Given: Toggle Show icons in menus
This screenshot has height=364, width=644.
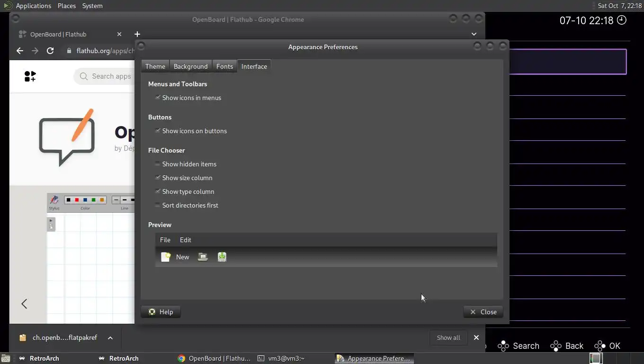Looking at the screenshot, I should pyautogui.click(x=158, y=98).
